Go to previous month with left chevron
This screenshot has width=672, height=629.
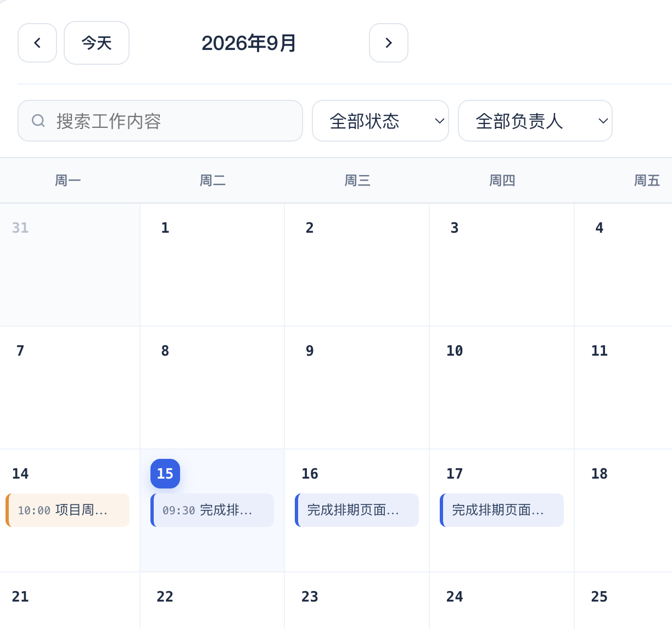[x=37, y=43]
